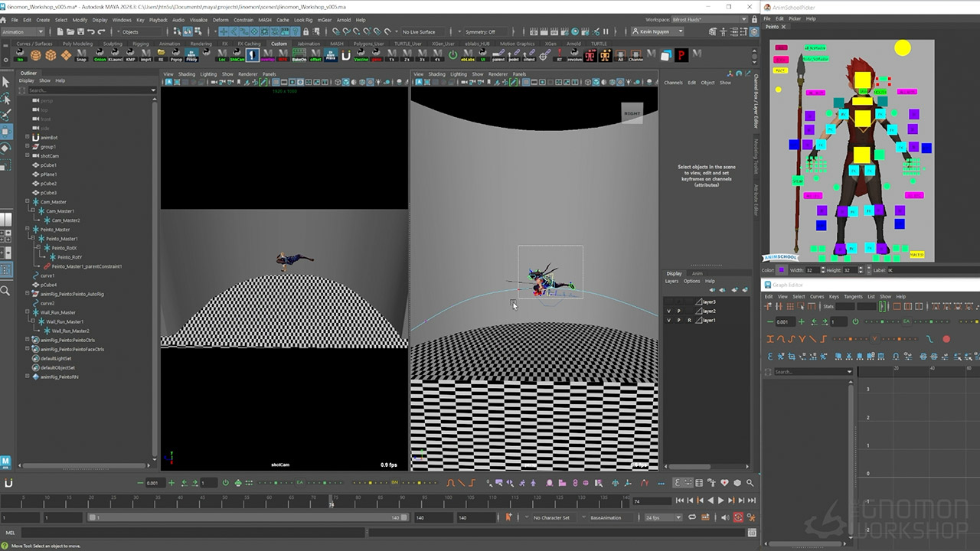Run the ShkCam shelf tool

[237, 56]
